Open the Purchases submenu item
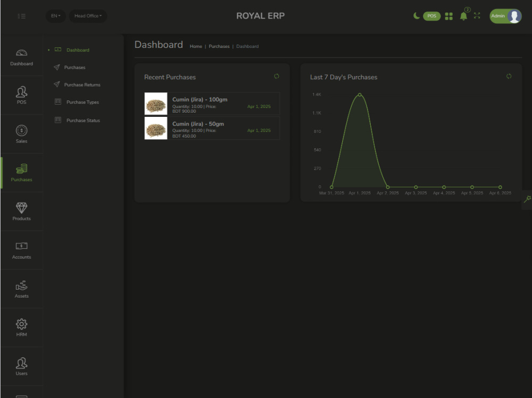Screen dimensions: 532x398 point(74,67)
